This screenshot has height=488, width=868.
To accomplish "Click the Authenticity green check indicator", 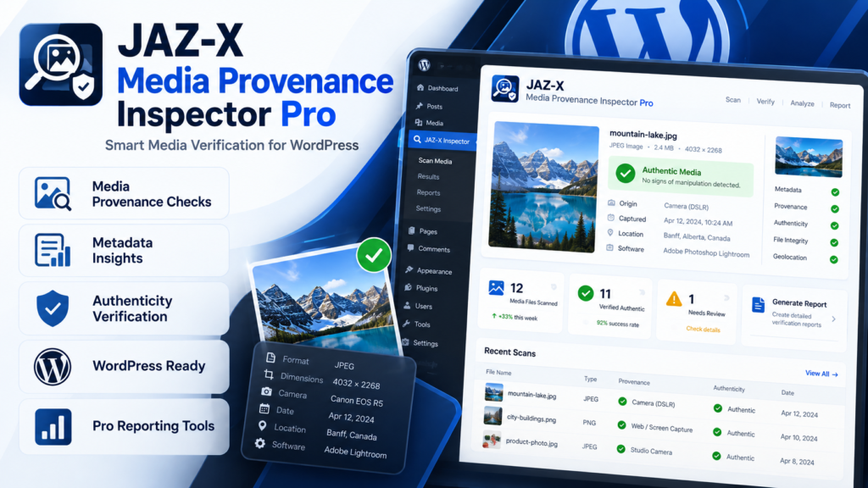I will click(834, 225).
